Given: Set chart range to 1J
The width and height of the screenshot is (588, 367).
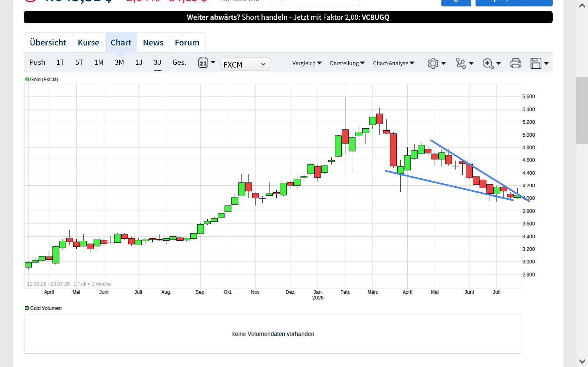Looking at the screenshot, I should click(x=139, y=62).
